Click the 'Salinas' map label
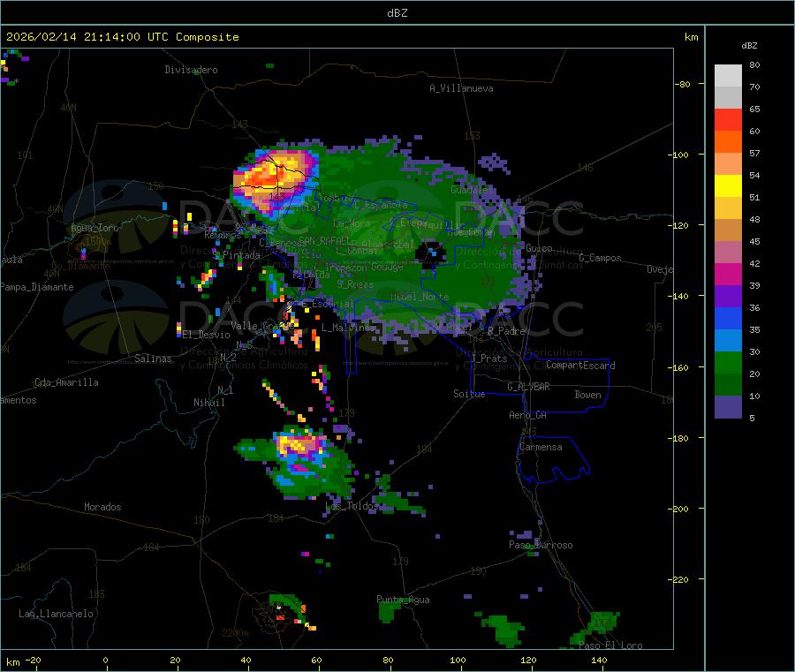Image resolution: width=795 pixels, height=672 pixels. point(153,359)
